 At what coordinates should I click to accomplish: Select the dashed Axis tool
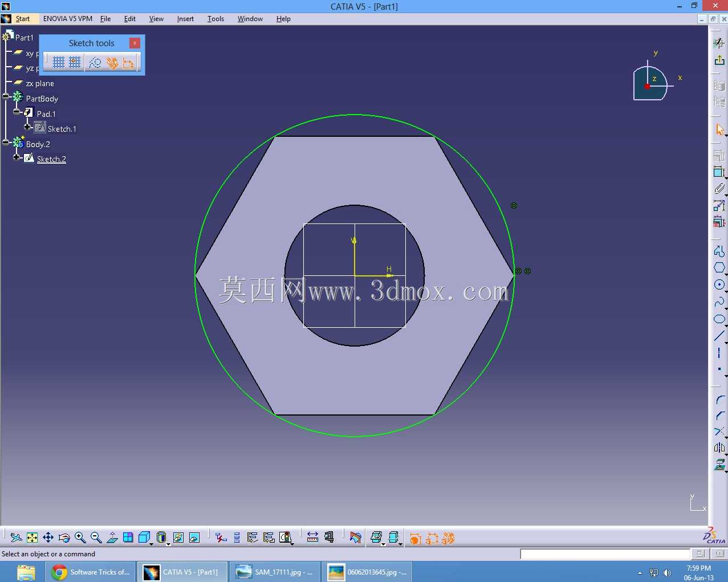[719, 352]
